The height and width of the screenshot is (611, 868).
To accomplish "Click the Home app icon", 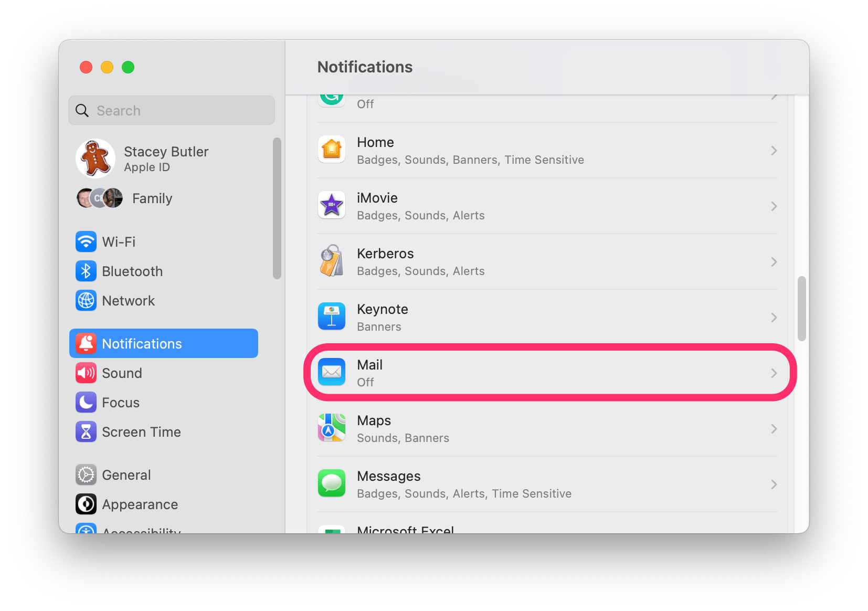I will click(x=332, y=150).
